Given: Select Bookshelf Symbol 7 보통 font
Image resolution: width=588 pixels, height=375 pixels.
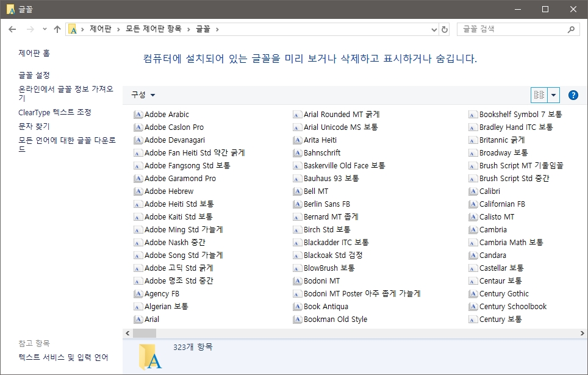Looking at the screenshot, I should pyautogui.click(x=515, y=115).
